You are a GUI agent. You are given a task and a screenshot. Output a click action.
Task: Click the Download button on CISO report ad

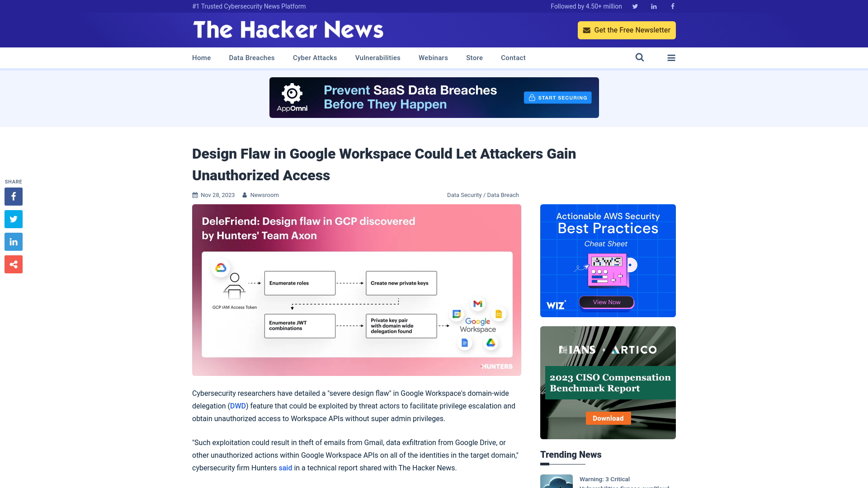[608, 418]
